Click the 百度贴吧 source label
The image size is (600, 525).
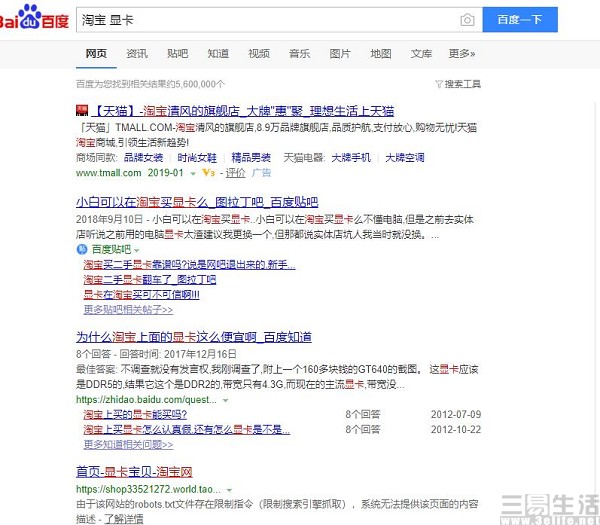111,249
